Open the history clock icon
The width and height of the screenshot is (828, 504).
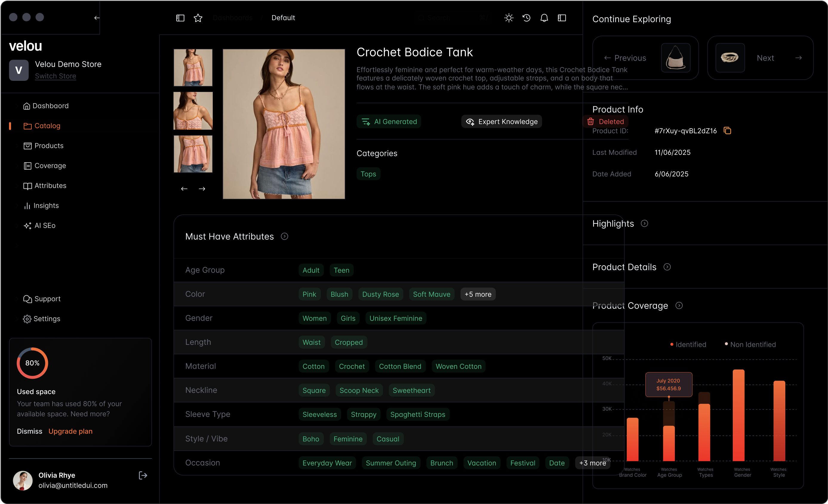pyautogui.click(x=526, y=18)
